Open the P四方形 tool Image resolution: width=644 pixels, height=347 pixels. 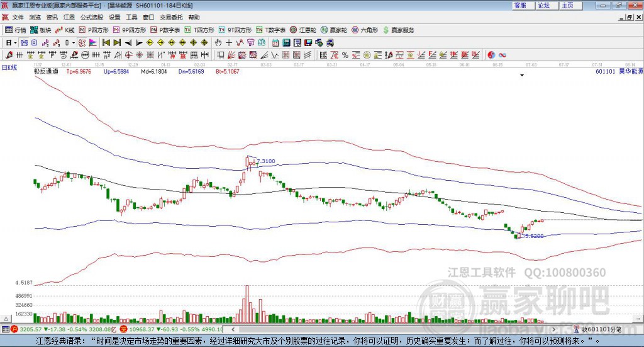pyautogui.click(x=94, y=30)
